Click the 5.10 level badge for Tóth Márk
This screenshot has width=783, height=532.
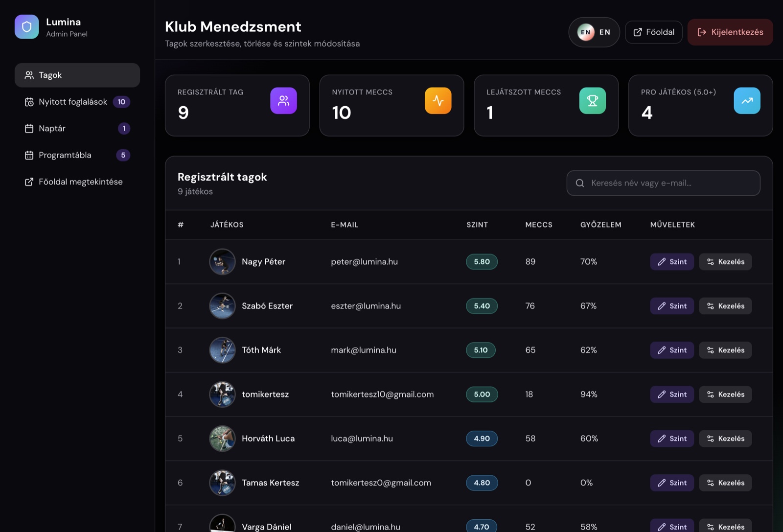pyautogui.click(x=481, y=350)
